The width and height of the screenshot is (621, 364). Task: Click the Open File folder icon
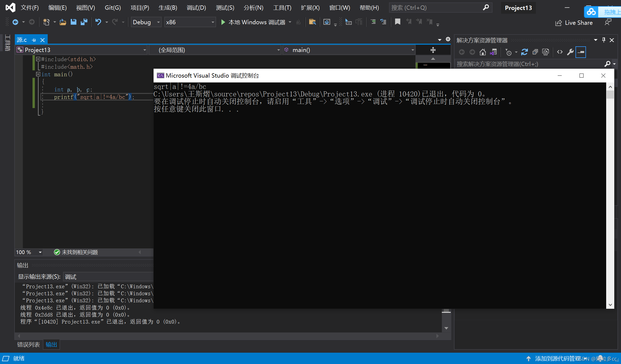pyautogui.click(x=63, y=22)
